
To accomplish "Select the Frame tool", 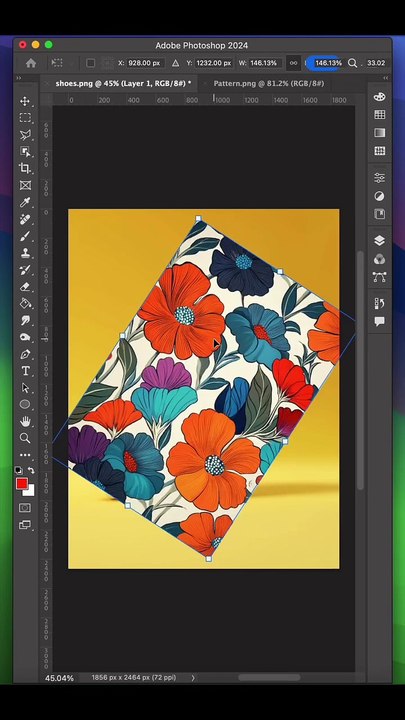I will coord(25,186).
